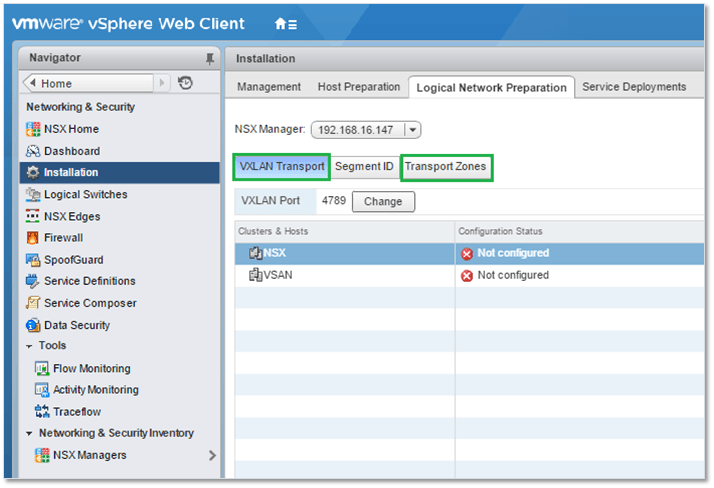Click the Flow Monitoring icon
Image resolution: width=714 pixels, height=488 pixels.
pos(42,368)
